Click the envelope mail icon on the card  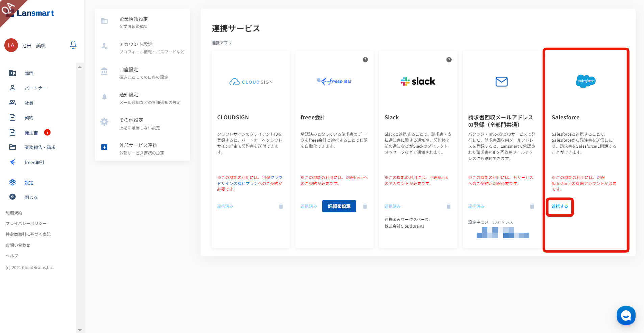(x=502, y=82)
